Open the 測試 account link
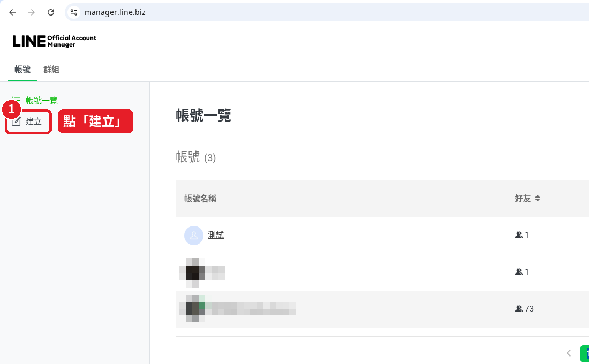Image resolution: width=589 pixels, height=364 pixels. [x=216, y=235]
